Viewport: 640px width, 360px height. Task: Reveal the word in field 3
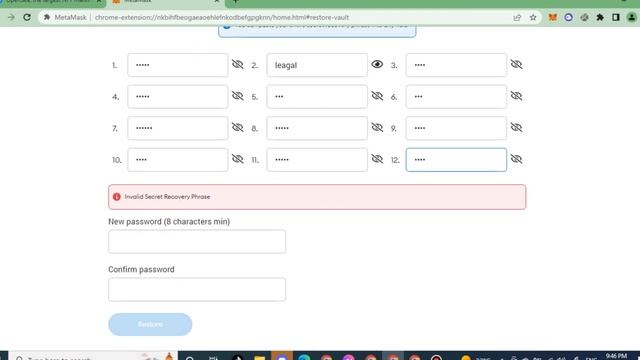coord(516,64)
